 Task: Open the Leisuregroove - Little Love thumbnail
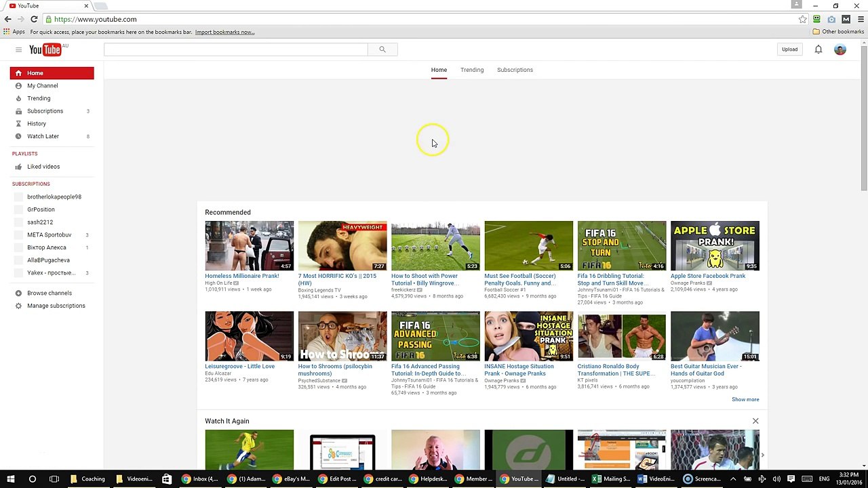tap(250, 336)
